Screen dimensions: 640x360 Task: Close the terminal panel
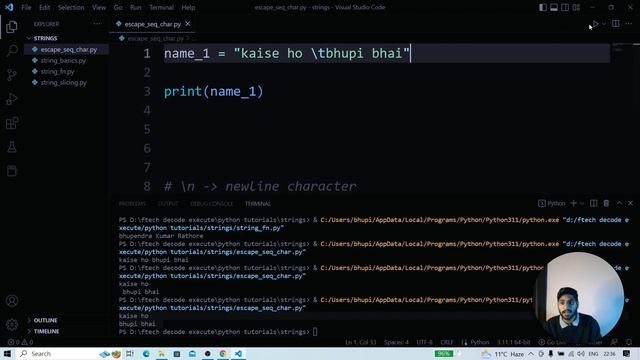631,203
